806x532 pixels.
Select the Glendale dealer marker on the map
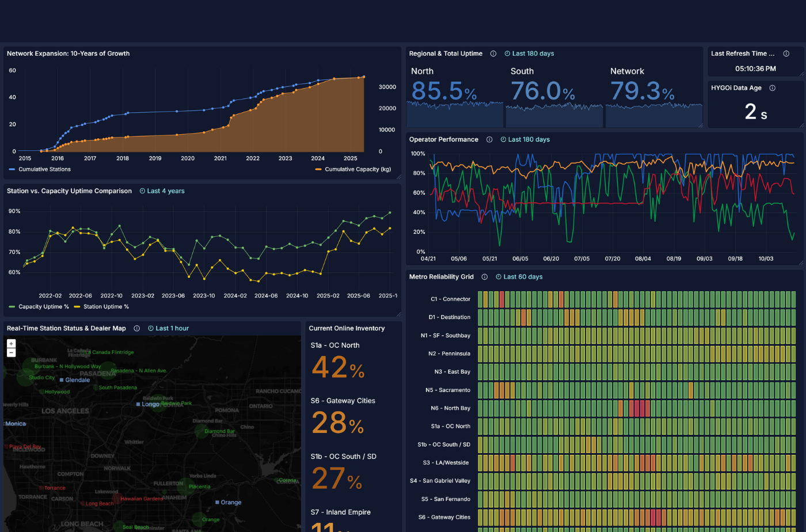point(62,380)
